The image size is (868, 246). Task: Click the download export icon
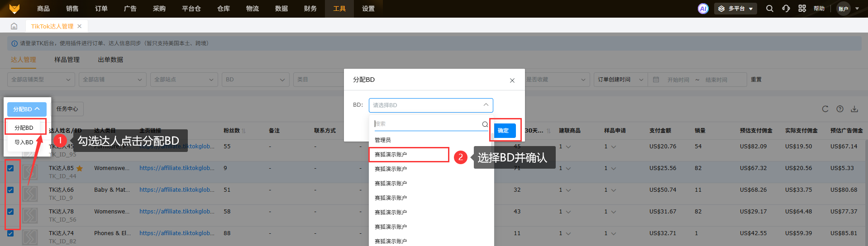tap(854, 109)
